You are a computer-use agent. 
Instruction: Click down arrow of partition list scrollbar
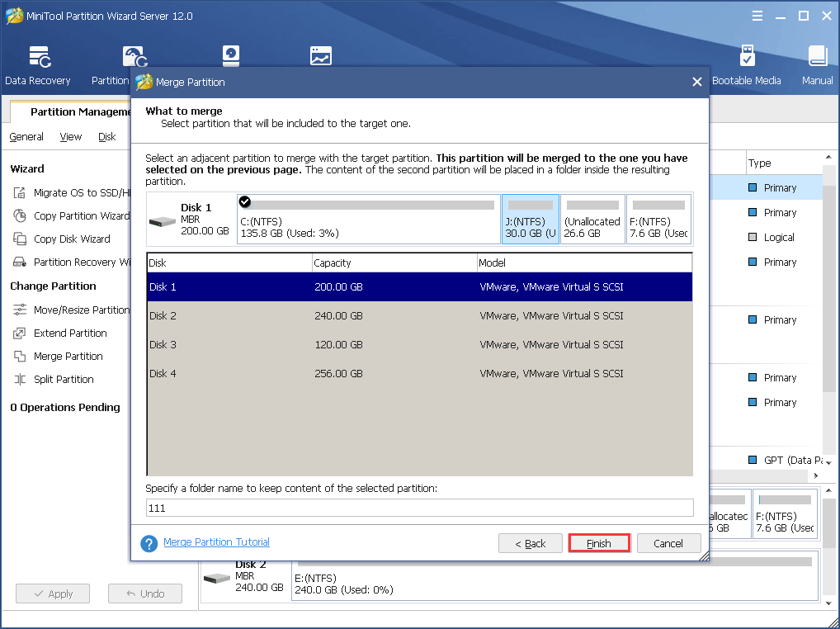click(x=829, y=461)
